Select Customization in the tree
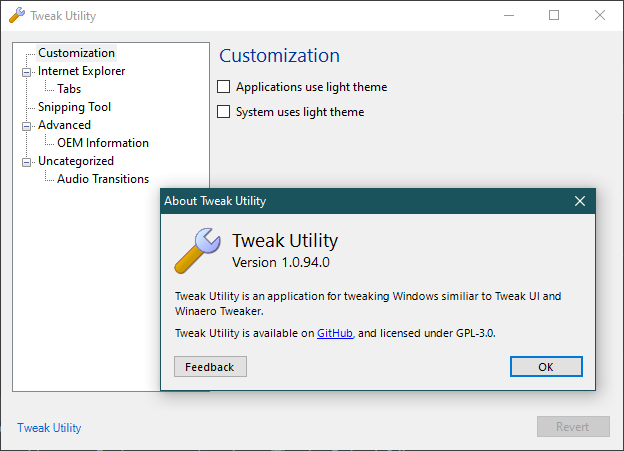Viewport: 624px width, 451px height. [76, 53]
